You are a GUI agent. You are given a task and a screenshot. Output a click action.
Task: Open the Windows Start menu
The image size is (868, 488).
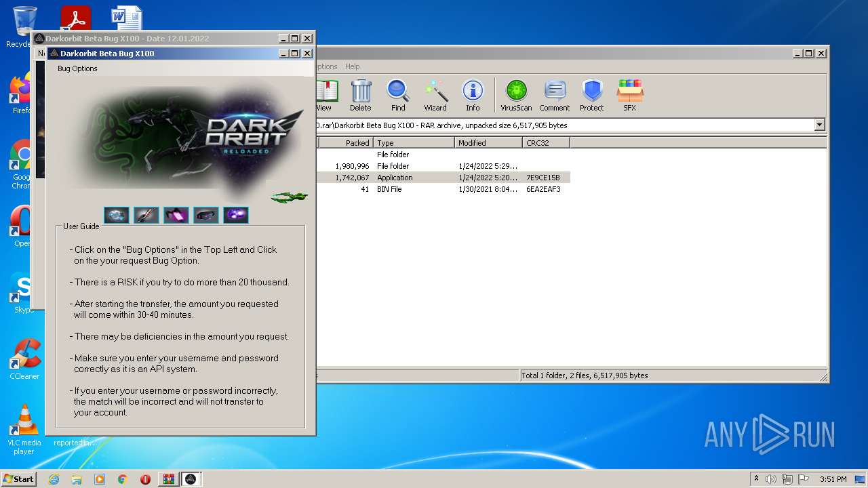(x=18, y=479)
